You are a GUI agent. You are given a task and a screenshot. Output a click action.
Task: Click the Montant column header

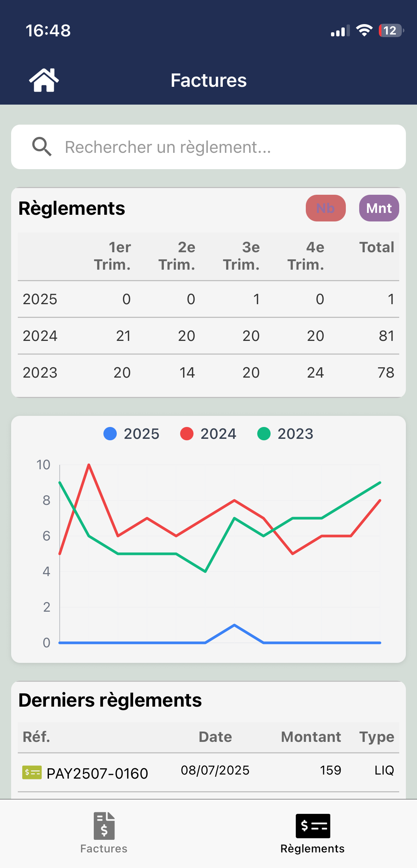tap(311, 737)
